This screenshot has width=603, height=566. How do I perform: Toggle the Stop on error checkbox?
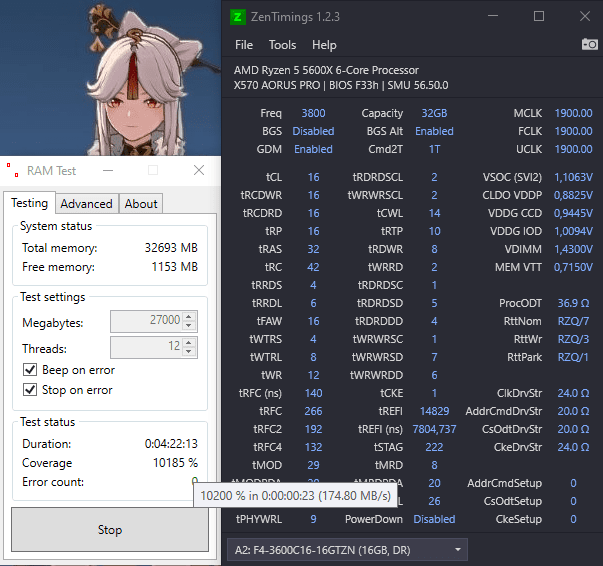pos(30,390)
